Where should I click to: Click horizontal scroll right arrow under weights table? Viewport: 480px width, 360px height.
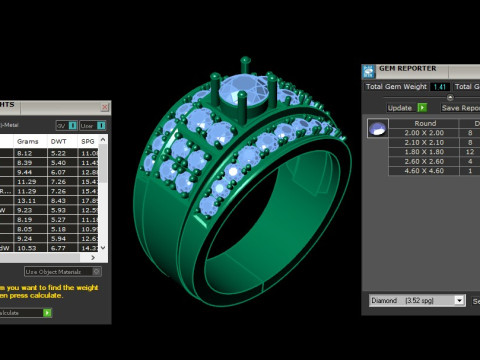click(93, 258)
